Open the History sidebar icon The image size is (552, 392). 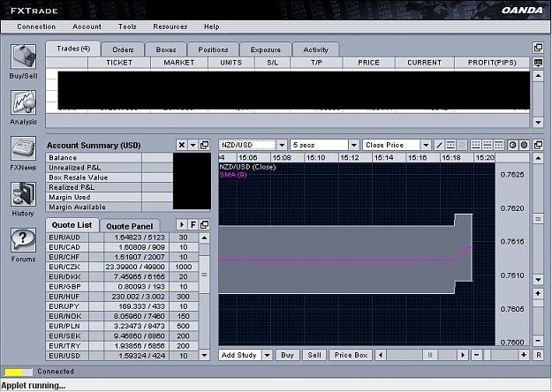(23, 194)
